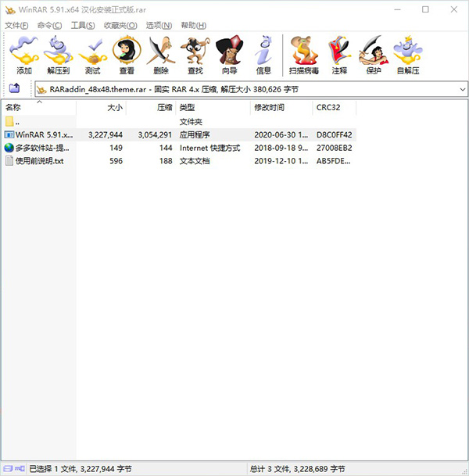Click the date 2018-09-18 cell

coord(281,149)
